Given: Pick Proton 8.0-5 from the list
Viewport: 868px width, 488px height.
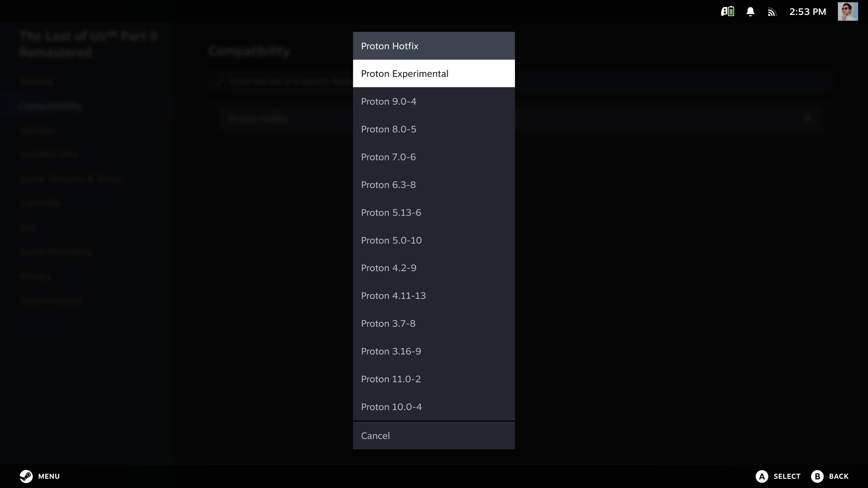Looking at the screenshot, I should [x=434, y=129].
